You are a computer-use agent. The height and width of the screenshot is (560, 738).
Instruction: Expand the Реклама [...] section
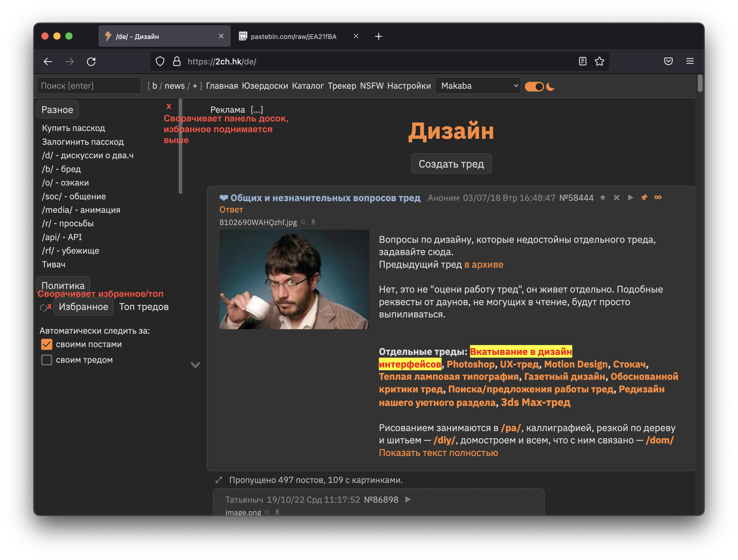click(257, 110)
